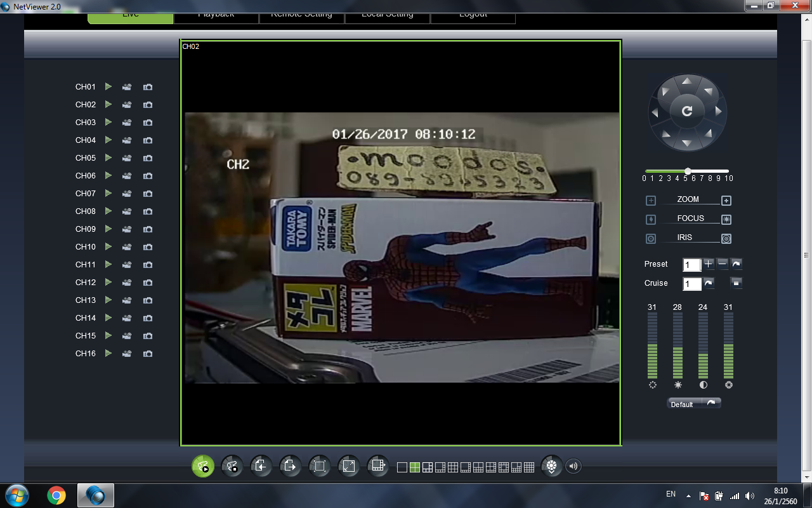
Task: Click the EN language indicator
Action: tap(671, 494)
